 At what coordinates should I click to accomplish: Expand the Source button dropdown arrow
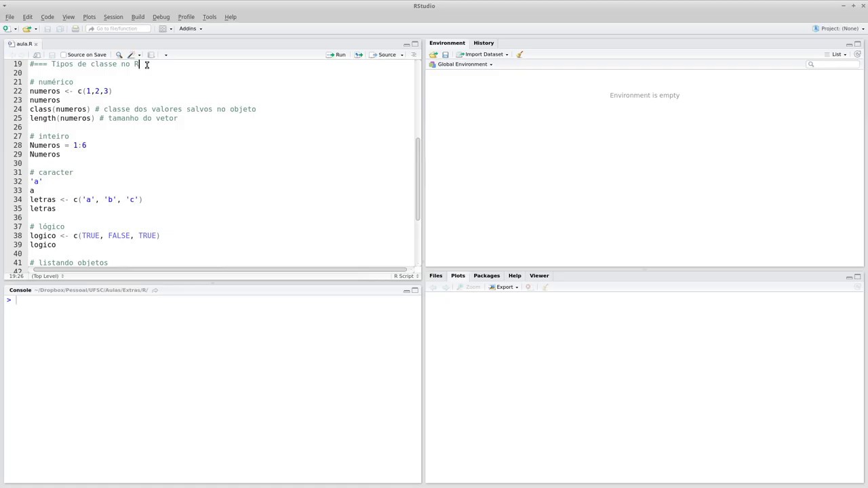tap(402, 55)
